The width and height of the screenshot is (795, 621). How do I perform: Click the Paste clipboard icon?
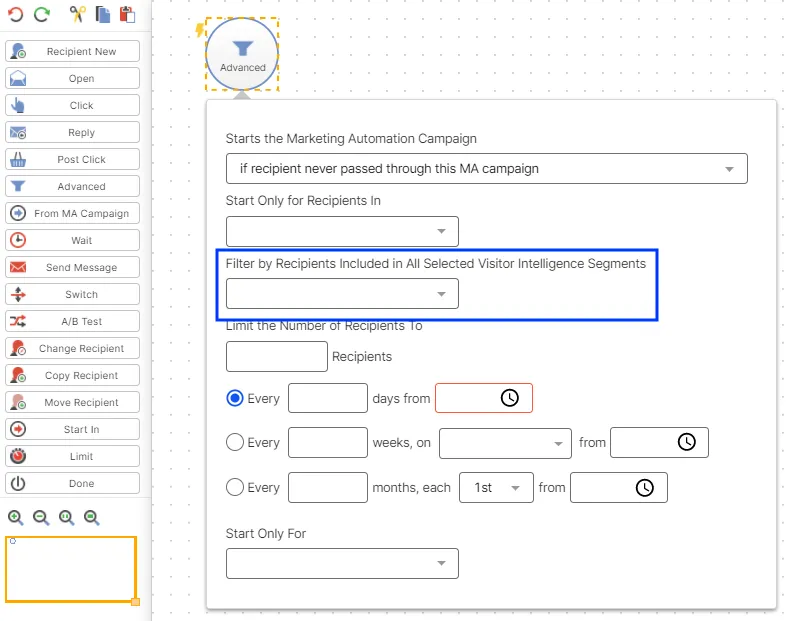tap(127, 14)
